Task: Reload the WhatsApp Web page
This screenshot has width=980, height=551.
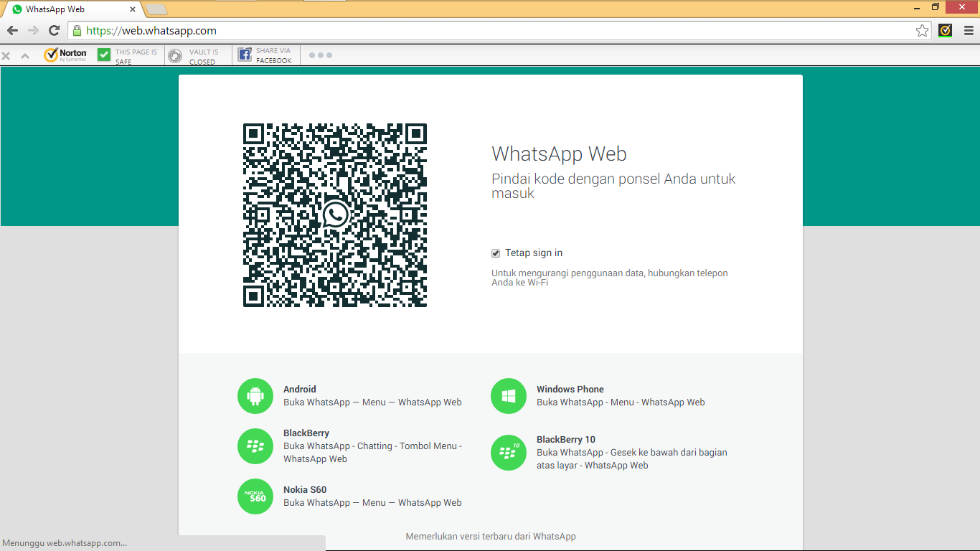Action: point(54,31)
